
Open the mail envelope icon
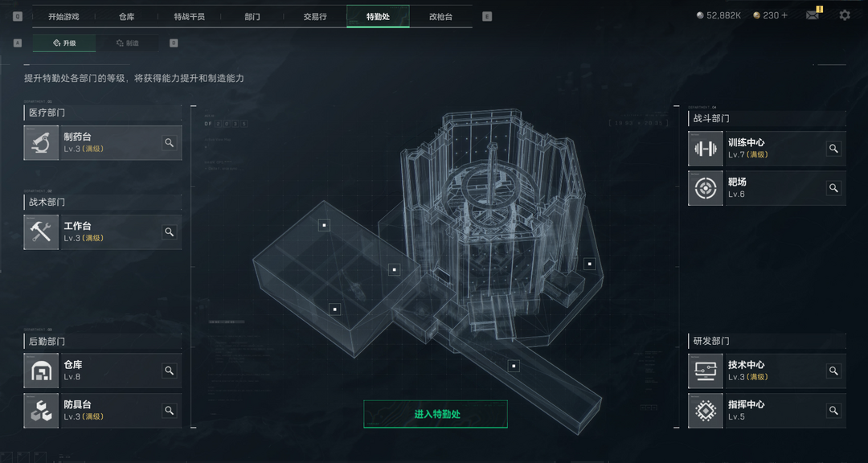812,15
